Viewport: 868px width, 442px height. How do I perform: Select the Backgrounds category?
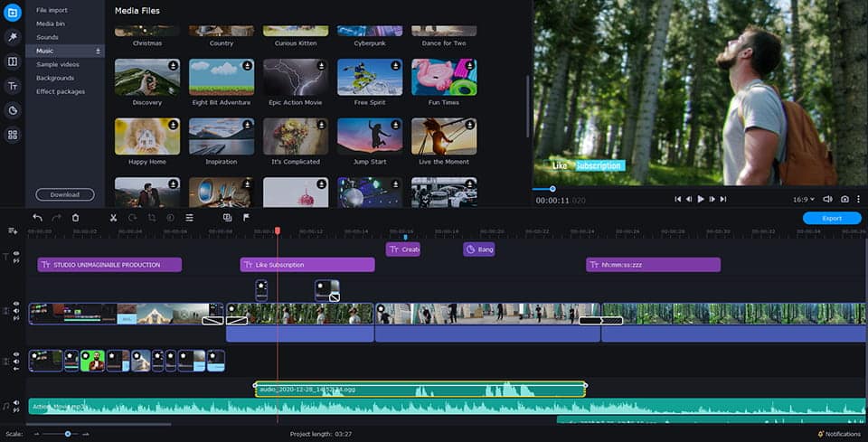point(54,78)
